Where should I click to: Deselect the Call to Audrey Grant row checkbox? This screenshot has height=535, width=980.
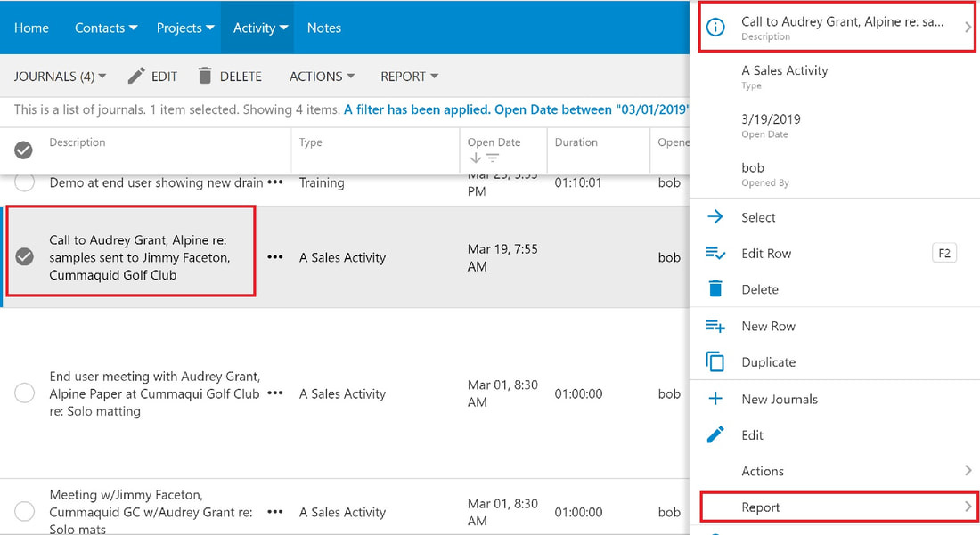pos(24,256)
